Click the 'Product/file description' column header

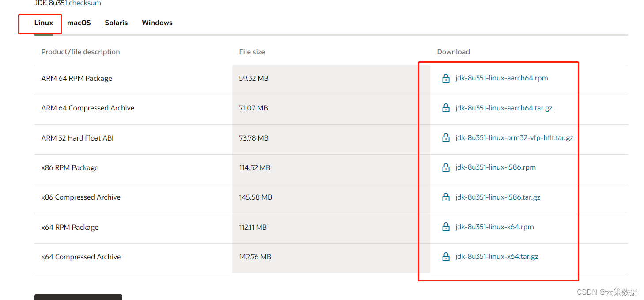81,52
